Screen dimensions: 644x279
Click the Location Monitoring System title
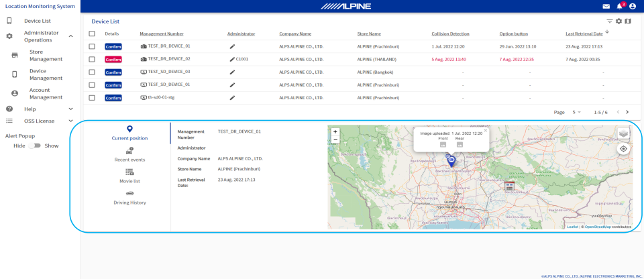(40, 6)
